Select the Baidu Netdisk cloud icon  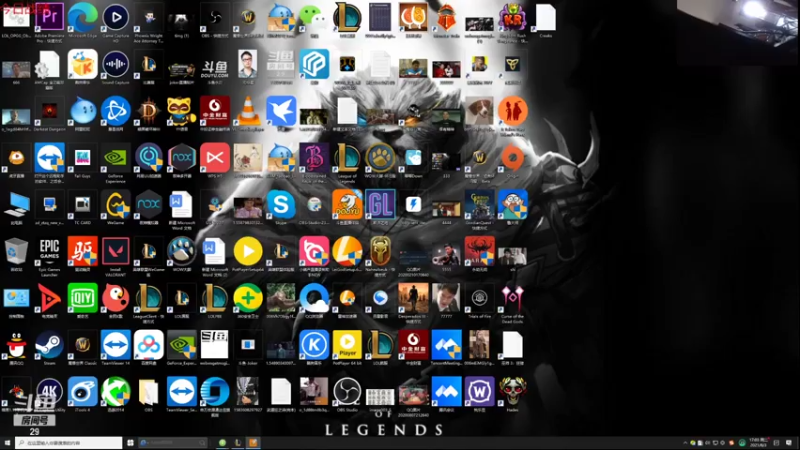[149, 345]
